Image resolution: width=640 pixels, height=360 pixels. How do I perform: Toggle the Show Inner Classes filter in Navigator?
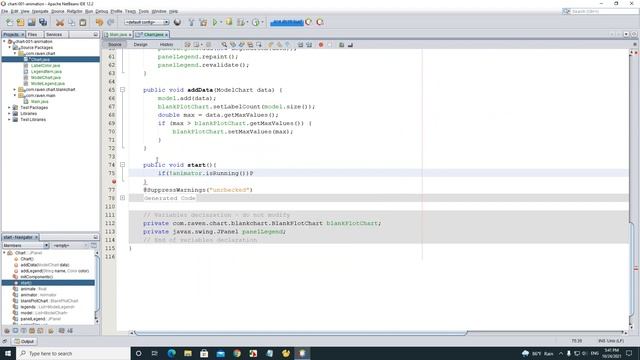[40, 331]
